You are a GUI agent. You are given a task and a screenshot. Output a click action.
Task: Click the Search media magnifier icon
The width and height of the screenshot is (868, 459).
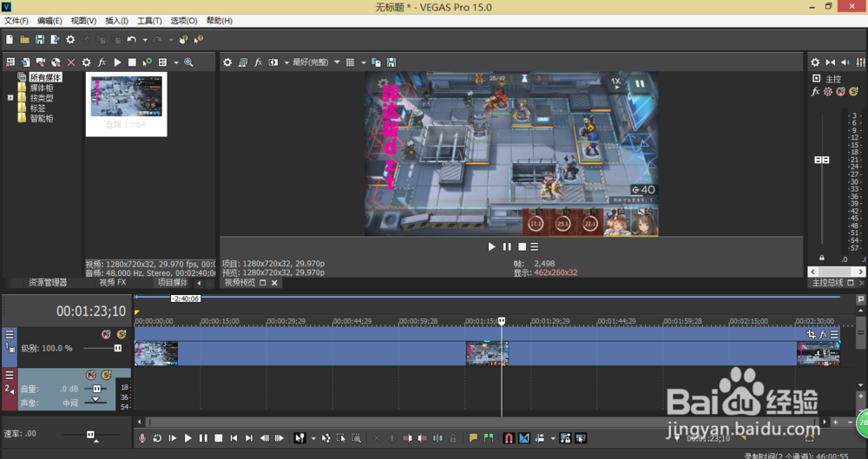(x=188, y=62)
